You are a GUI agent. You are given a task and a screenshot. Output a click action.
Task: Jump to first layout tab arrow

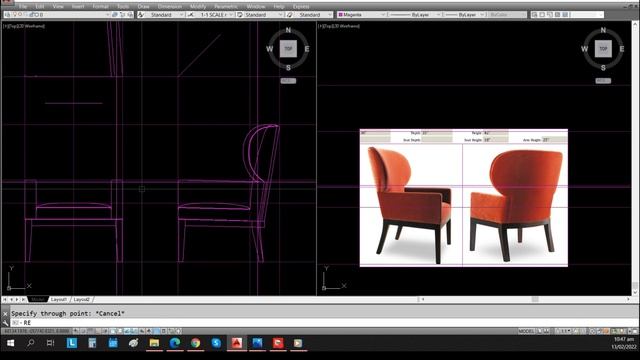tap(4, 299)
